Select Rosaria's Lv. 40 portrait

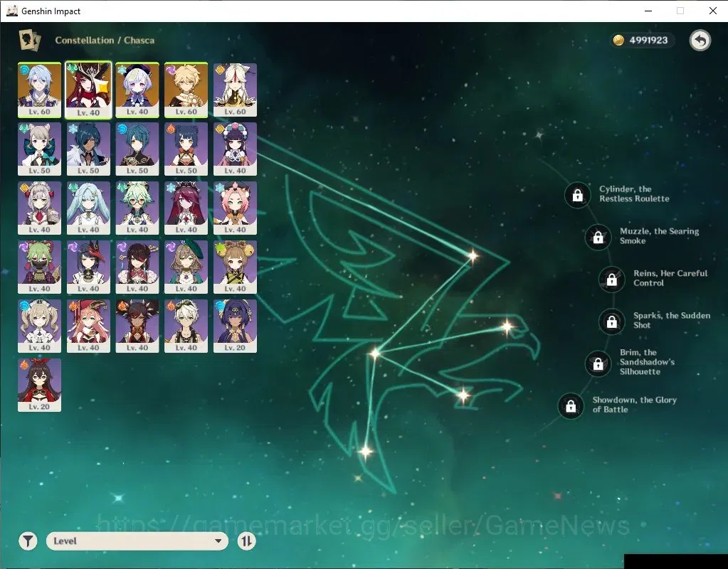[x=186, y=208]
